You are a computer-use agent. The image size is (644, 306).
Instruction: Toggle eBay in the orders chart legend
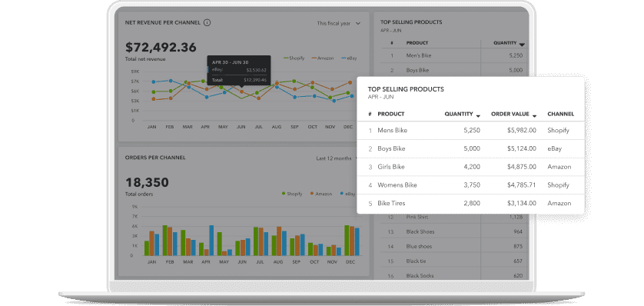[347, 194]
